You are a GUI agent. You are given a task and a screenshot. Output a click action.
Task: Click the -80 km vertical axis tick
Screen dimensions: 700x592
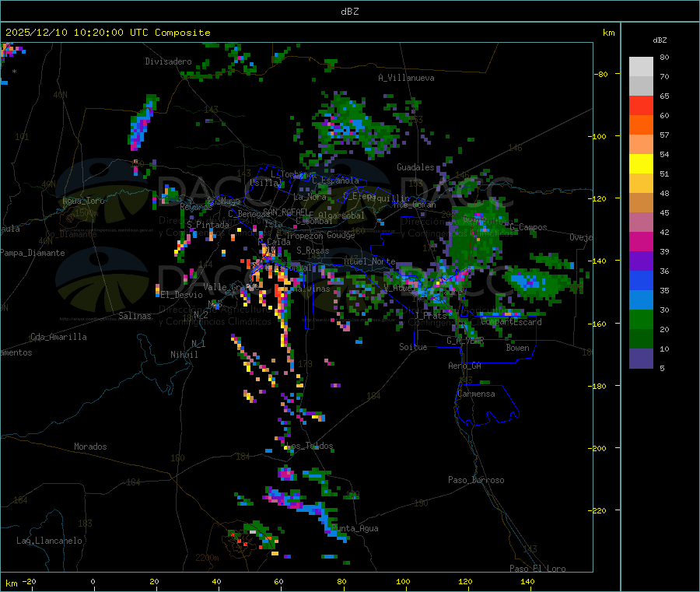(601, 74)
